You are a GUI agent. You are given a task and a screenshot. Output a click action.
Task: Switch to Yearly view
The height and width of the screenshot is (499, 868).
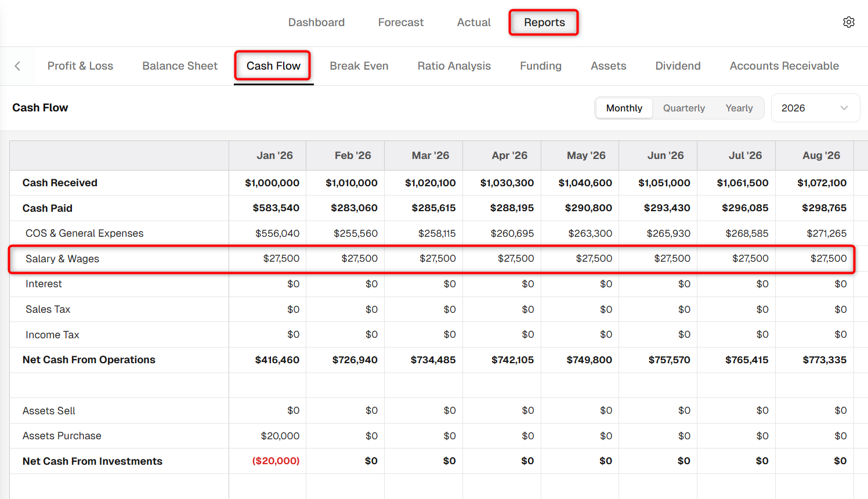[x=739, y=108]
